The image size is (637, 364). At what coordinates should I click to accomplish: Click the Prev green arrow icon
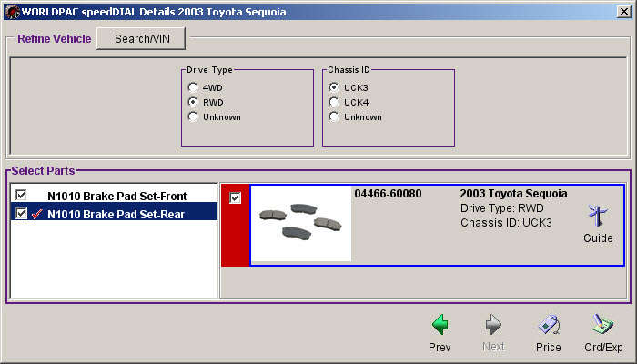tap(440, 324)
